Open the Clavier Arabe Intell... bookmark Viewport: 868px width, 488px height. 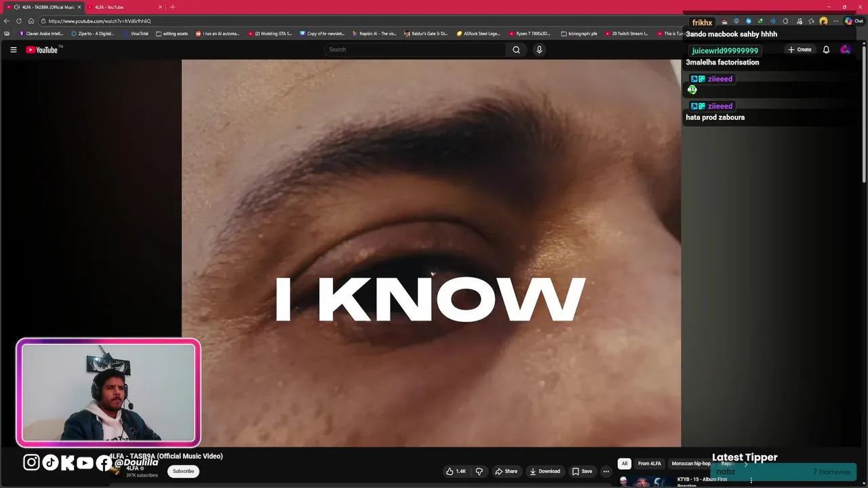41,33
